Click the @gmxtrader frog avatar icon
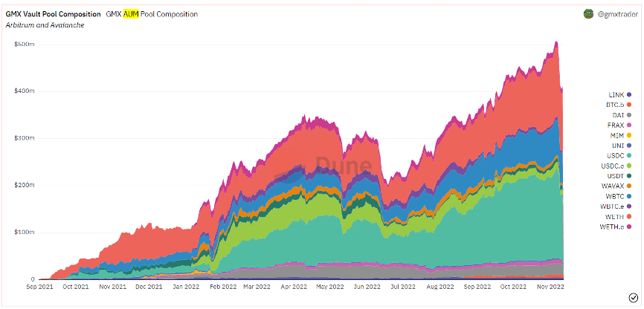Image resolution: width=644 pixels, height=309 pixels. [x=588, y=14]
